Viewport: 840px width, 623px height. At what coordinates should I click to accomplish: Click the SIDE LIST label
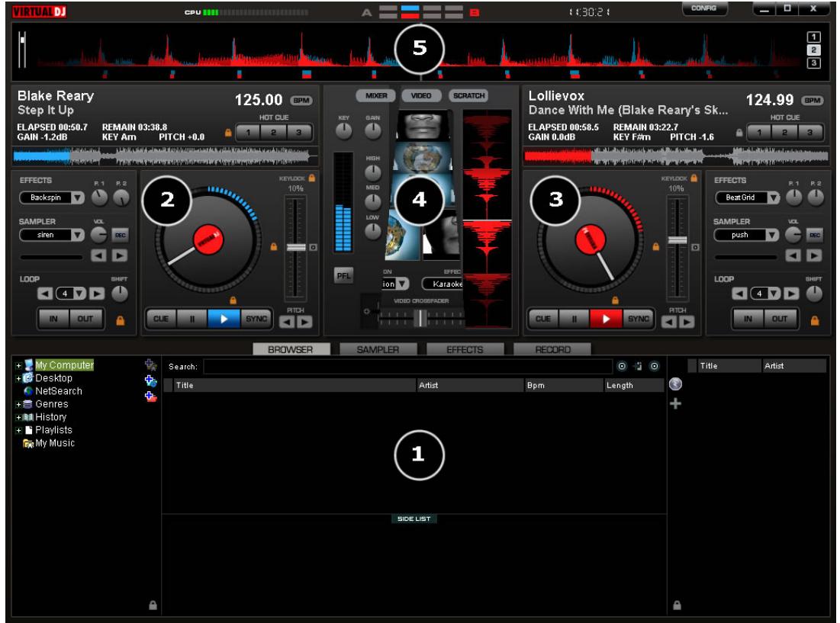click(x=414, y=519)
